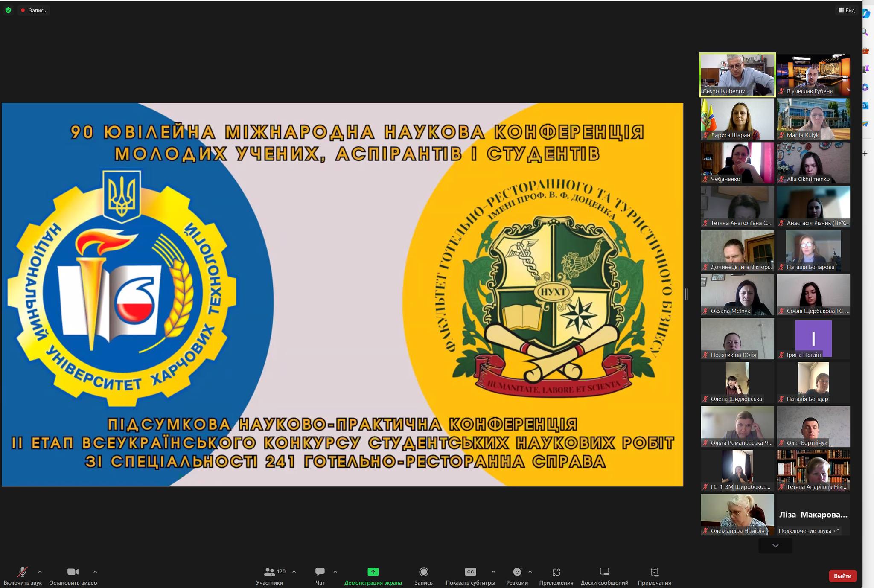Viewport: 874px width, 588px height.
Task: Expand the arrow next to Чат
Action: click(x=335, y=572)
